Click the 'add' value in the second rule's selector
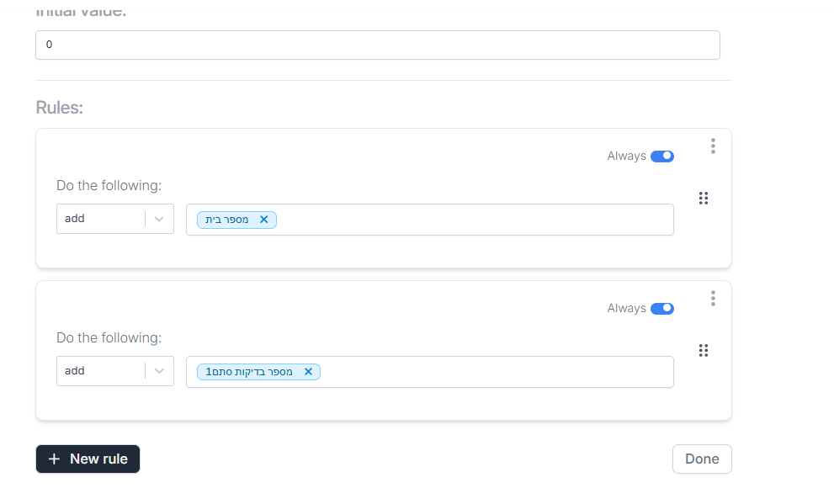This screenshot has width=834, height=504. tap(76, 371)
